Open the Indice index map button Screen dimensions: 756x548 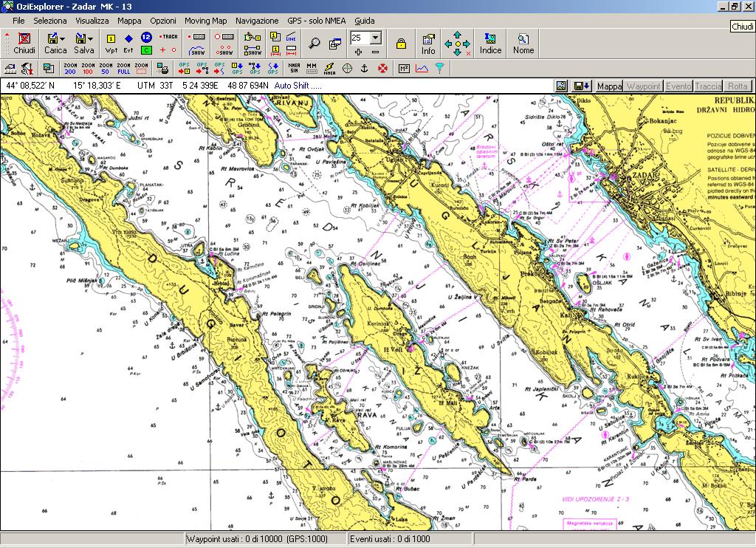(x=490, y=44)
